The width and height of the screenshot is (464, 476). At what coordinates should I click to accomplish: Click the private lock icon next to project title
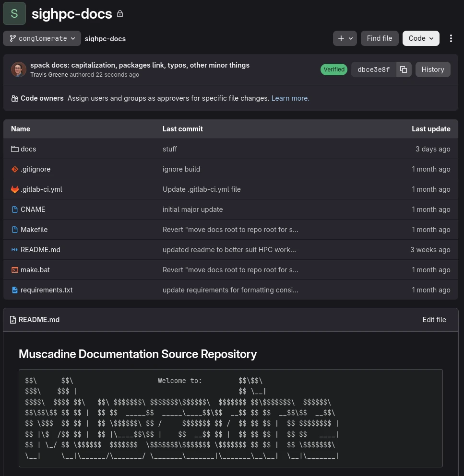(120, 13)
